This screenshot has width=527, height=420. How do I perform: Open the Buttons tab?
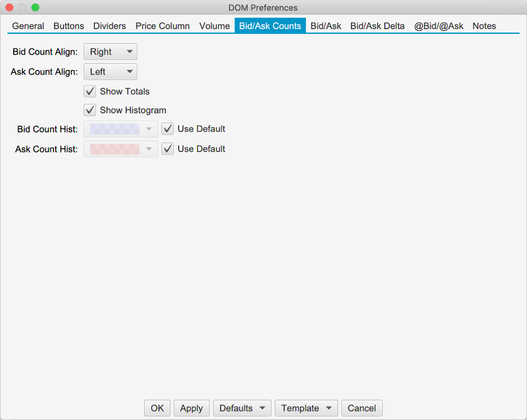69,26
